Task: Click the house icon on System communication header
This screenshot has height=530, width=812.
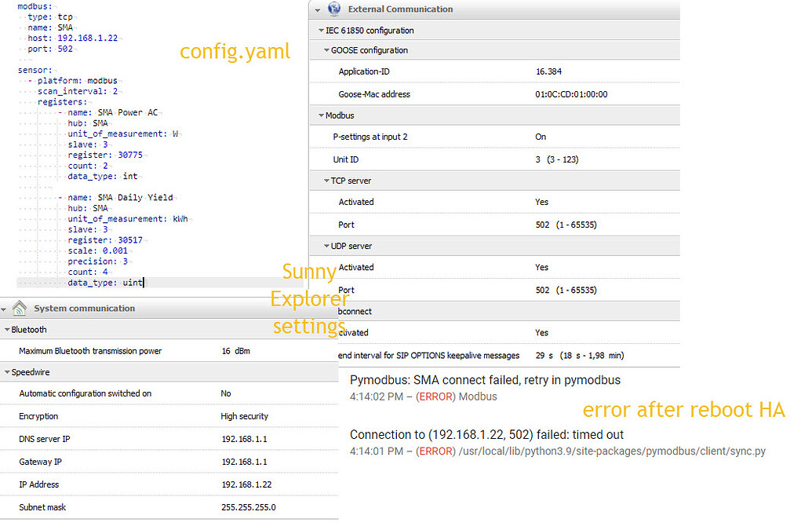Action: tap(19, 308)
